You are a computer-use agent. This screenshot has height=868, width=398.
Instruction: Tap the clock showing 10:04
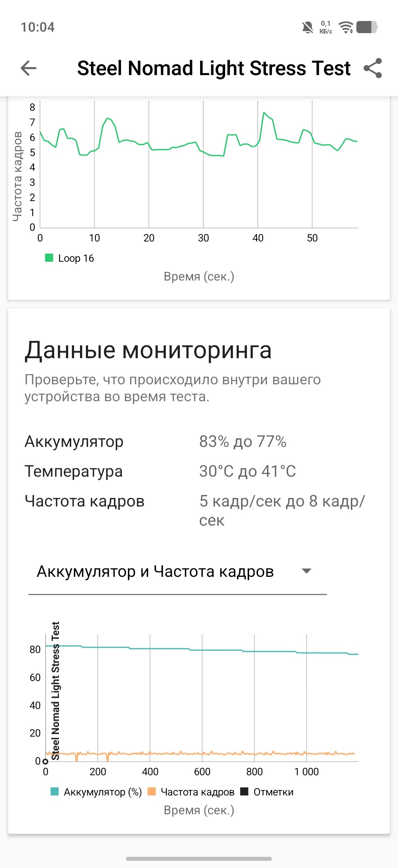pos(38,27)
